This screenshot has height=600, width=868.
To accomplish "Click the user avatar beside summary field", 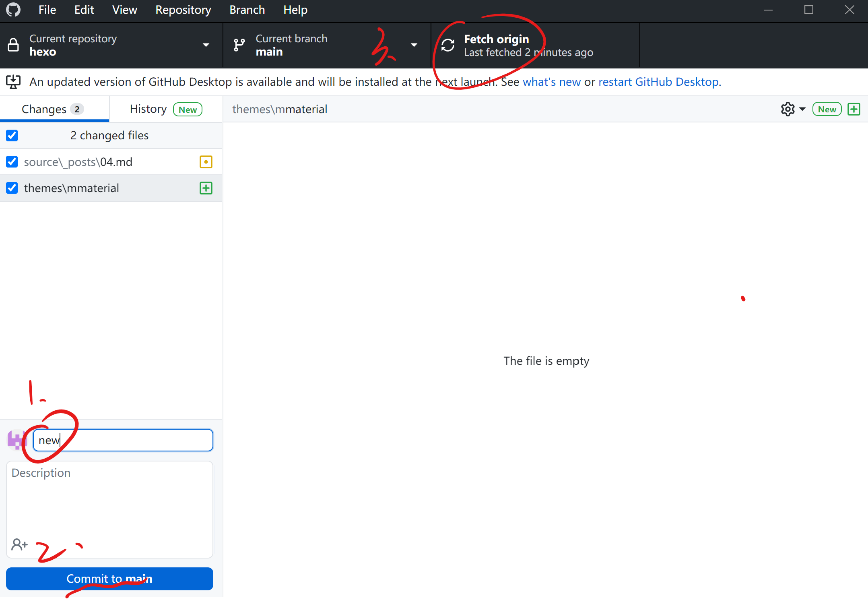I will 16,440.
